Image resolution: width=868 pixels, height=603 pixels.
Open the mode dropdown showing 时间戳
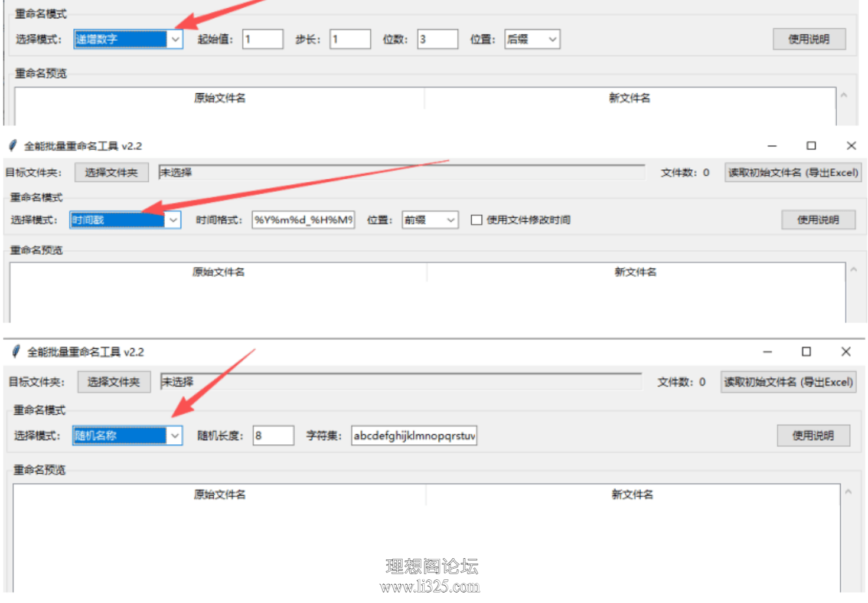(125, 219)
